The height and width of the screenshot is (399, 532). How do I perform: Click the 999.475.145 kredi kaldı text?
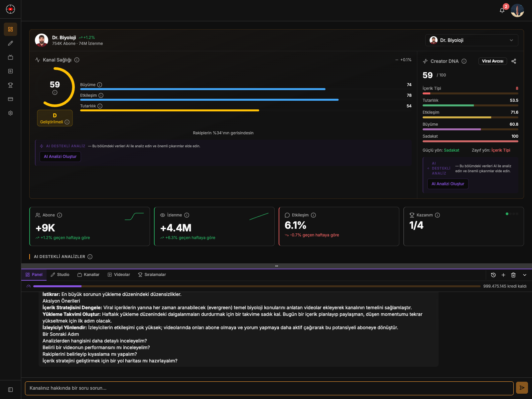[x=505, y=286]
